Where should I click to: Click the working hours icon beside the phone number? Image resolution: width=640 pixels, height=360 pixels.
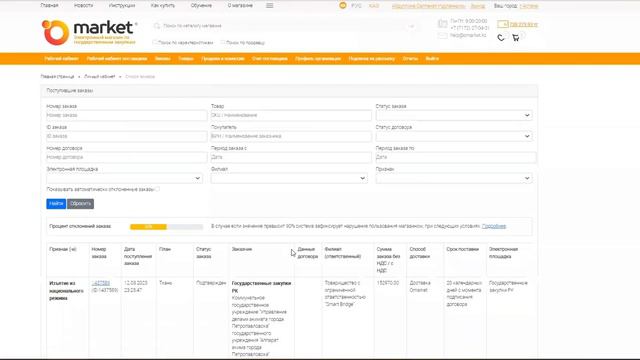tap(442, 24)
